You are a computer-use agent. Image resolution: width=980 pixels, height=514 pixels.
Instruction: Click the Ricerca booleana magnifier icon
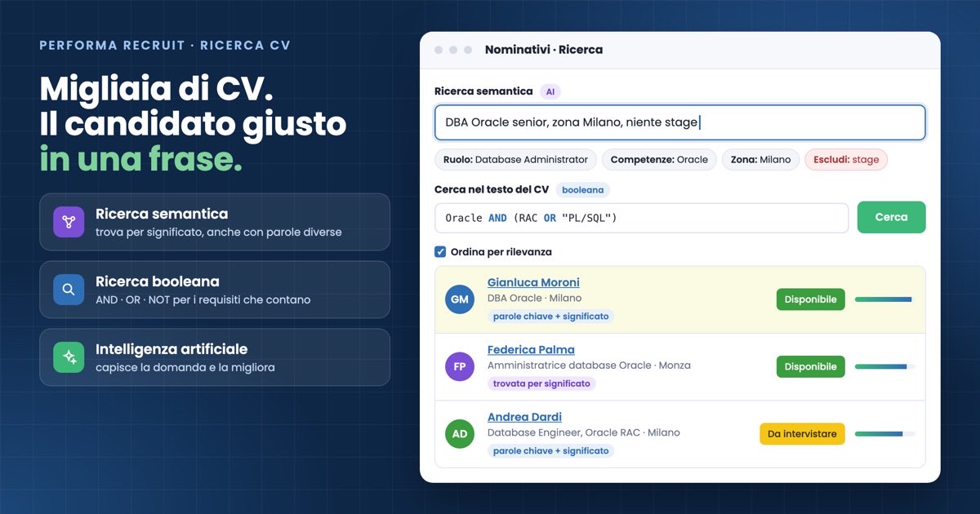tap(69, 290)
